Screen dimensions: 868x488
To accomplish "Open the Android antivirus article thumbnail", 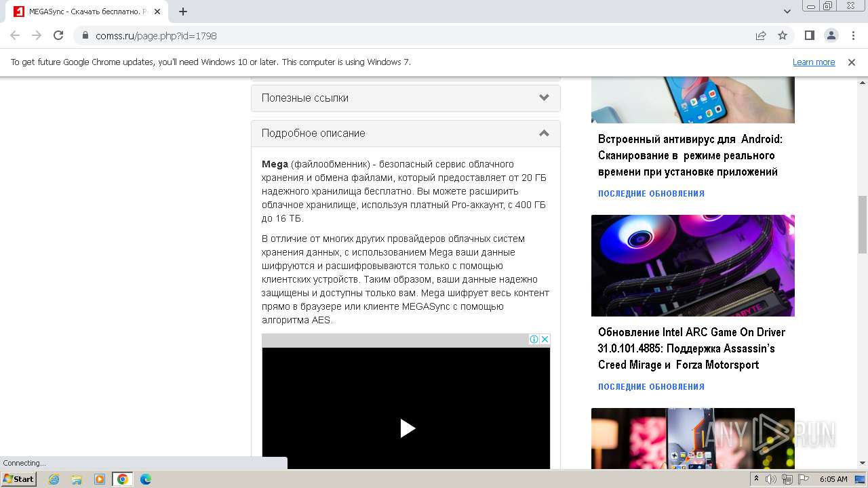I will pyautogui.click(x=693, y=100).
